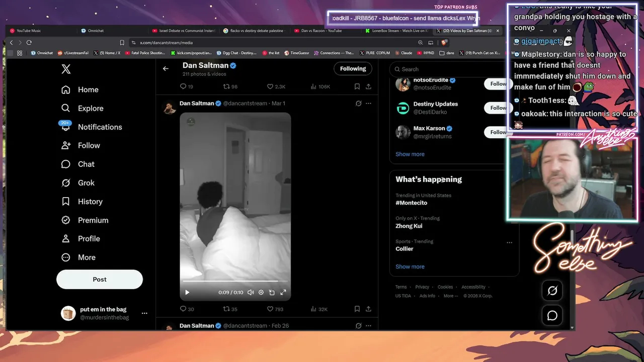Repost the post with 96 reposts
Screen dimensions: 644x362
(x=230, y=86)
